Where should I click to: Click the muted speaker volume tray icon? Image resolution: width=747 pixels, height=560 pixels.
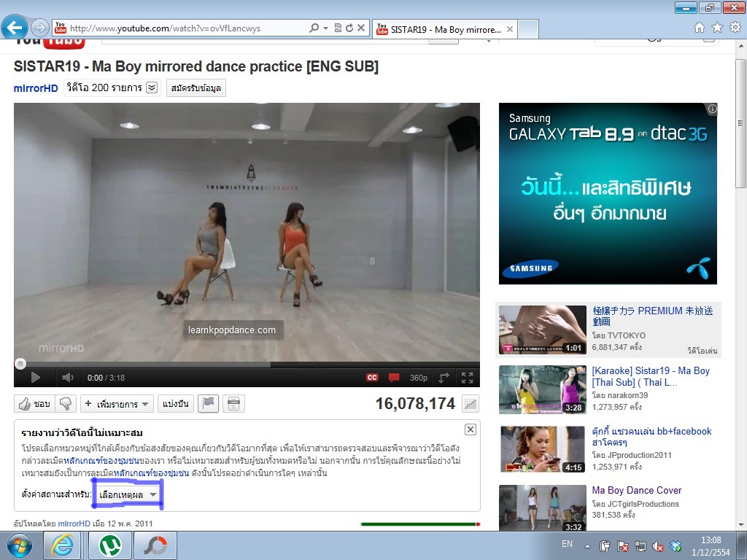click(x=658, y=546)
